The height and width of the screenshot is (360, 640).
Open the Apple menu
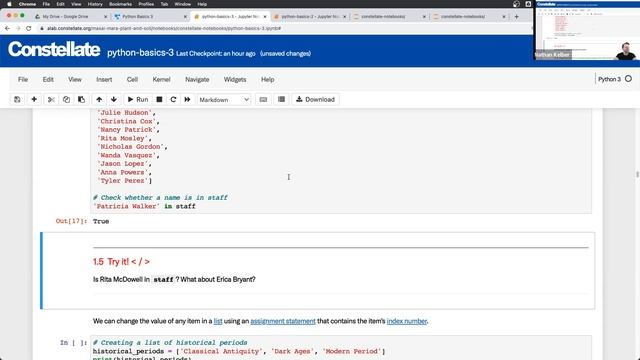(x=9, y=4)
